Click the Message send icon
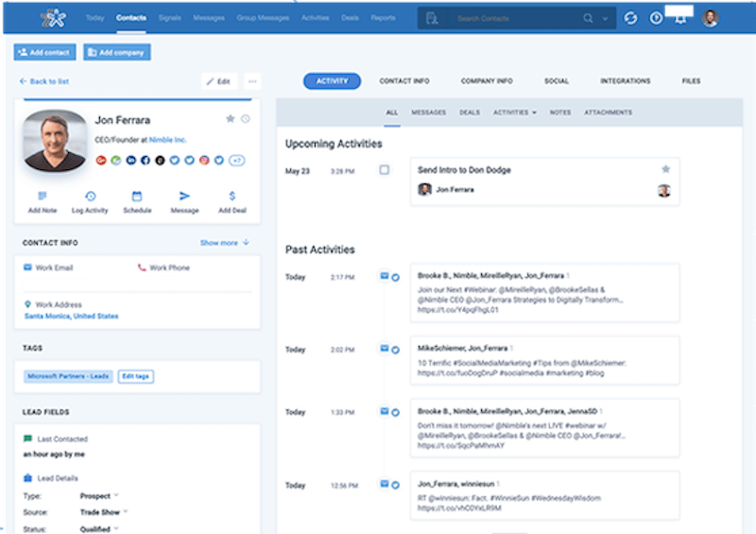This screenshot has height=534, width=756. pyautogui.click(x=184, y=196)
